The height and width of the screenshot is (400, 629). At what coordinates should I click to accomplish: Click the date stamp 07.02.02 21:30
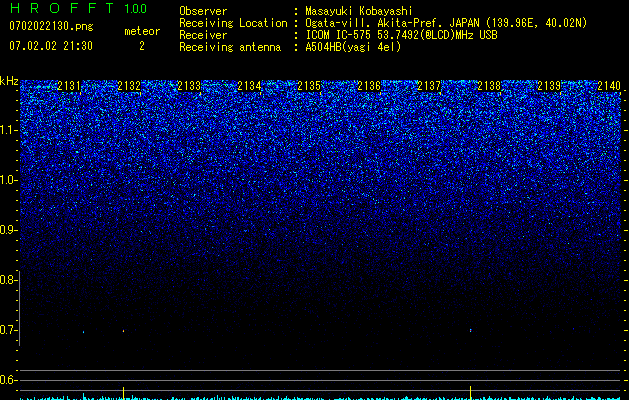click(51, 46)
